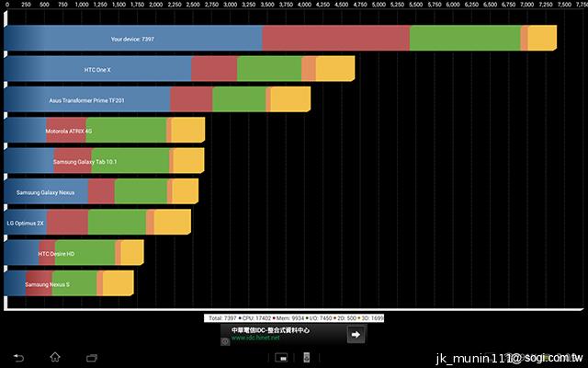This screenshot has width=588, height=368.
Task: Select the "Your device: 7397" bar label
Action: pos(132,39)
